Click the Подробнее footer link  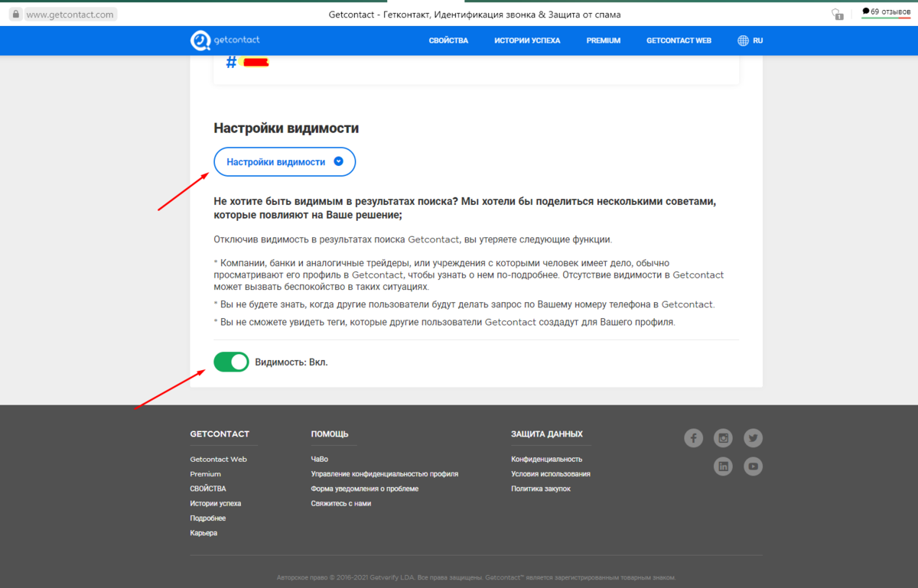207,518
